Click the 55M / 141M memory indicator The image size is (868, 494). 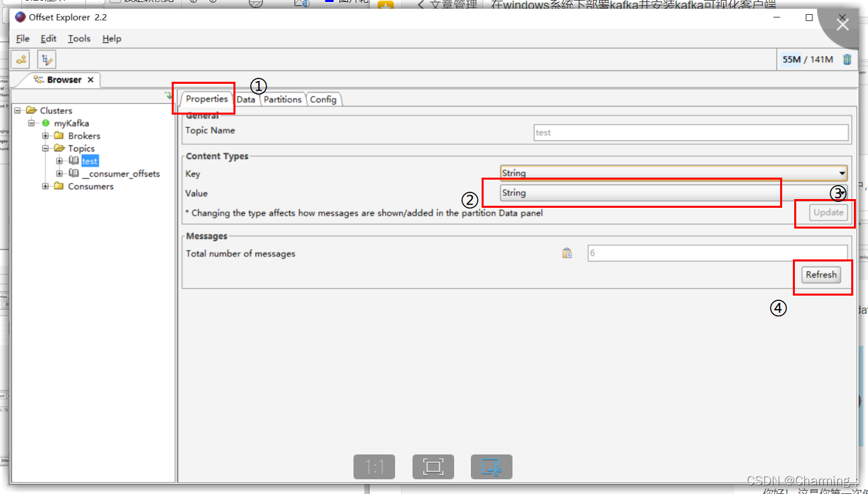tap(808, 60)
